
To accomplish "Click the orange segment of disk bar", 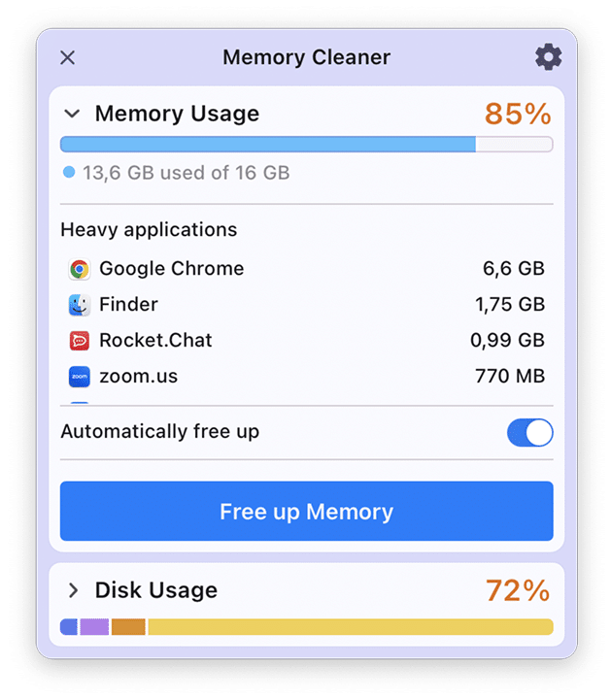I will (128, 627).
